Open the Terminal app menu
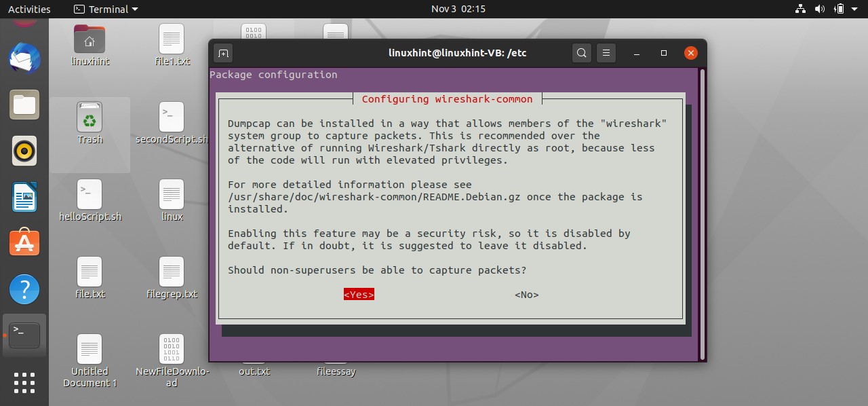The height and width of the screenshot is (406, 868). click(106, 9)
